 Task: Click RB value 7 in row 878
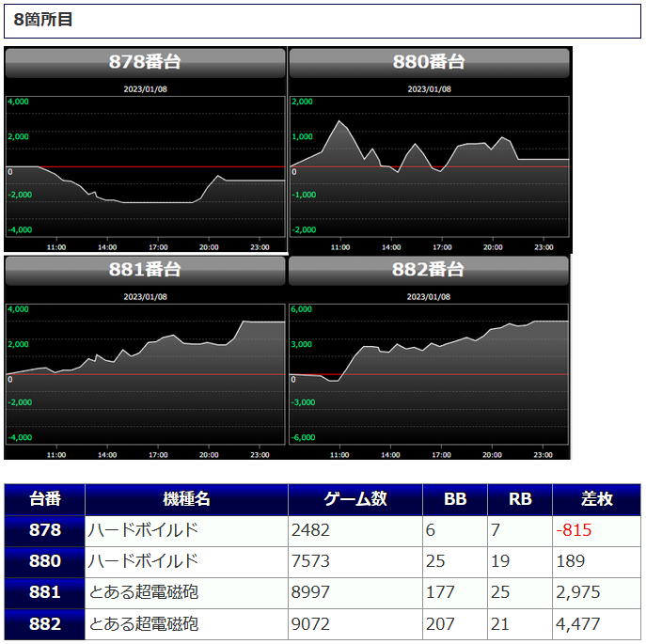pyautogui.click(x=496, y=530)
